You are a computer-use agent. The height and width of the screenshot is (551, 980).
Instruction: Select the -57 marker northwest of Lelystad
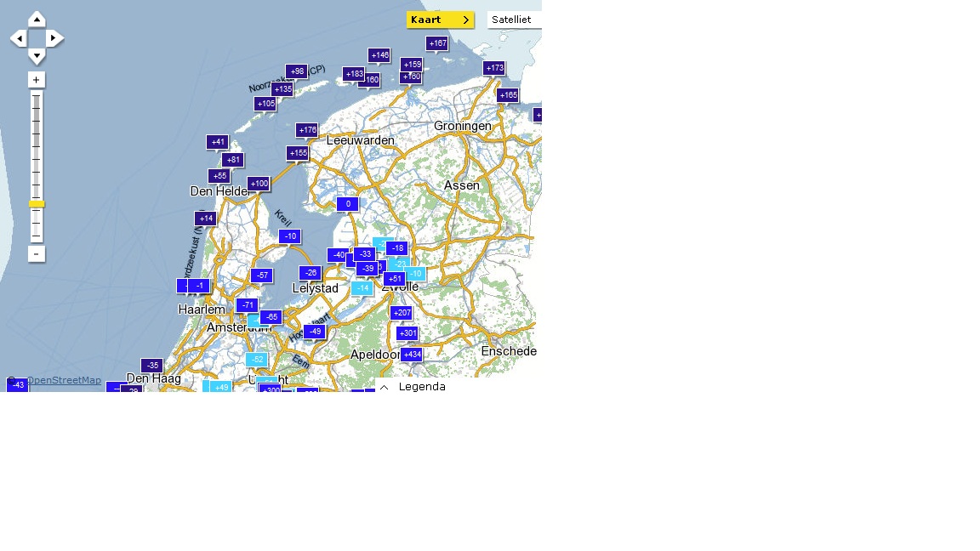click(262, 275)
